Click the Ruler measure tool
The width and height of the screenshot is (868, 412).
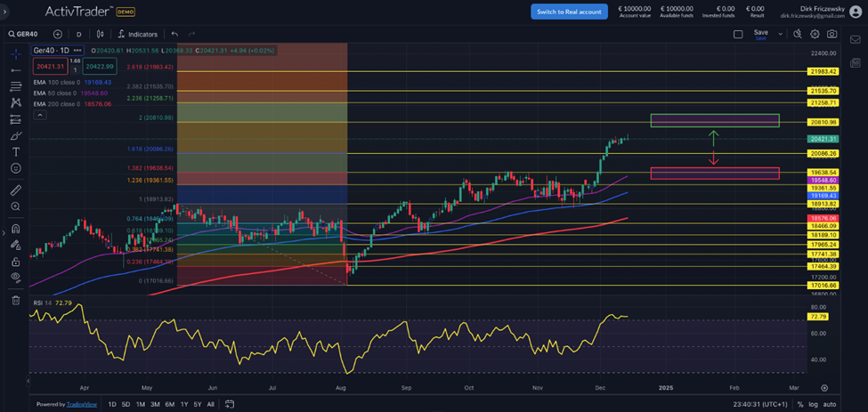coord(15,190)
